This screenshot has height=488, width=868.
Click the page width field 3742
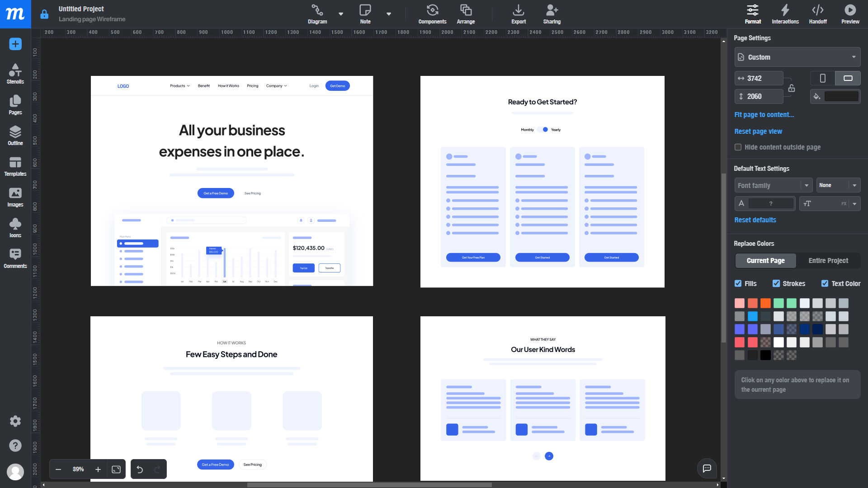click(759, 78)
